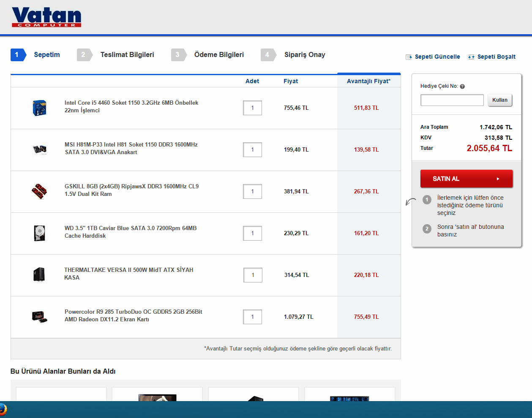Click the discounted price 267,36 TL
This screenshot has height=418, width=532.
(x=366, y=191)
